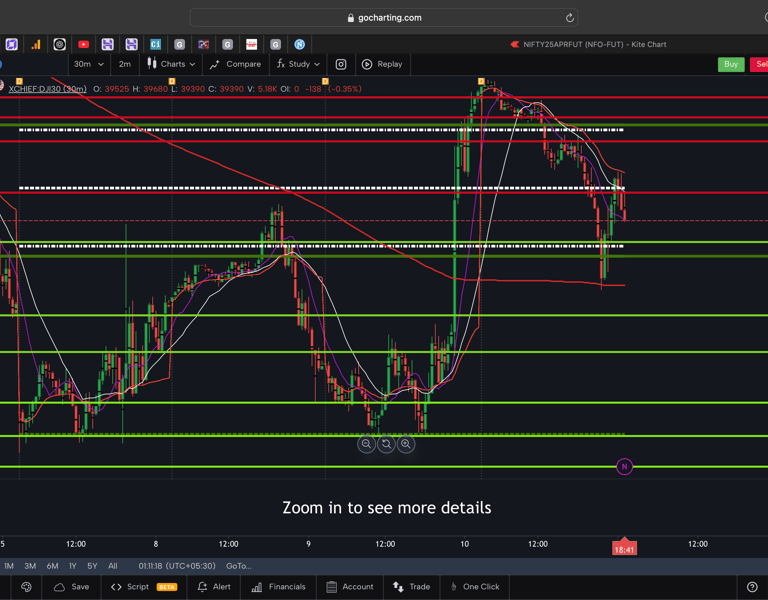
Task: Select the 2m timeframe shortcut
Action: click(125, 64)
